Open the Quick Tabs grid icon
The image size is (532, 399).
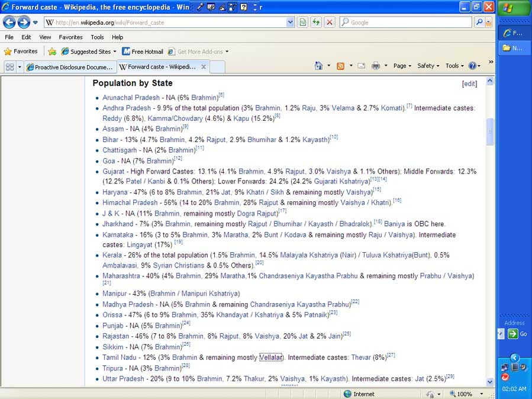[x=9, y=67]
